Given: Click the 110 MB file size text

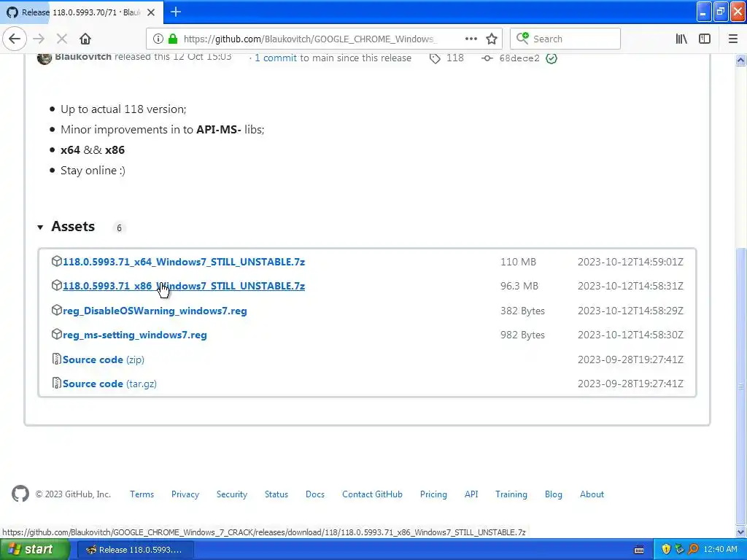Looking at the screenshot, I should 519,262.
